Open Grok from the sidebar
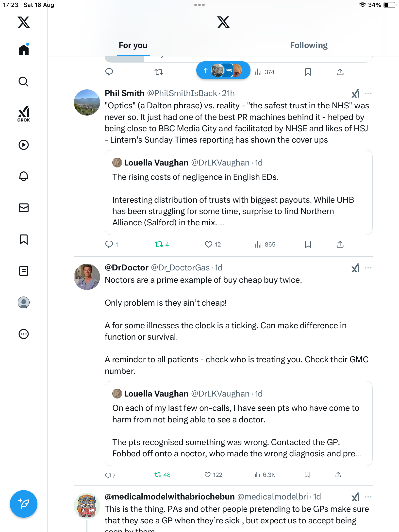 [24, 114]
